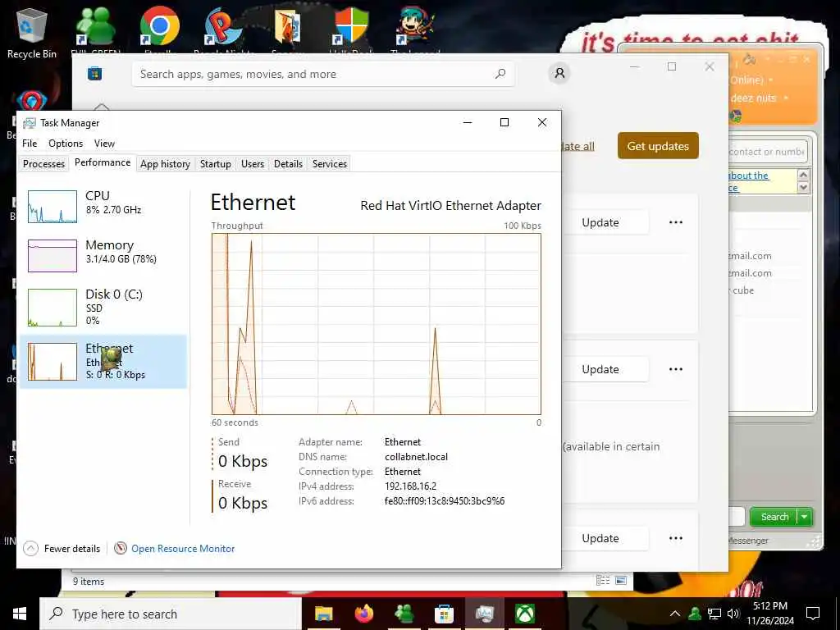Open the Options menu in Task Manager
Screen dimensions: 840x630
point(66,143)
